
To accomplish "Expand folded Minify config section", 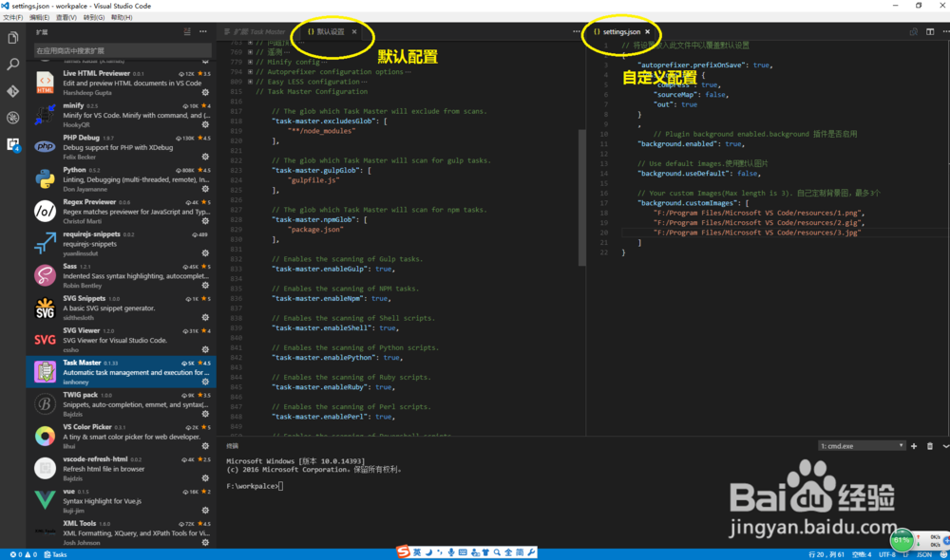I will (250, 62).
